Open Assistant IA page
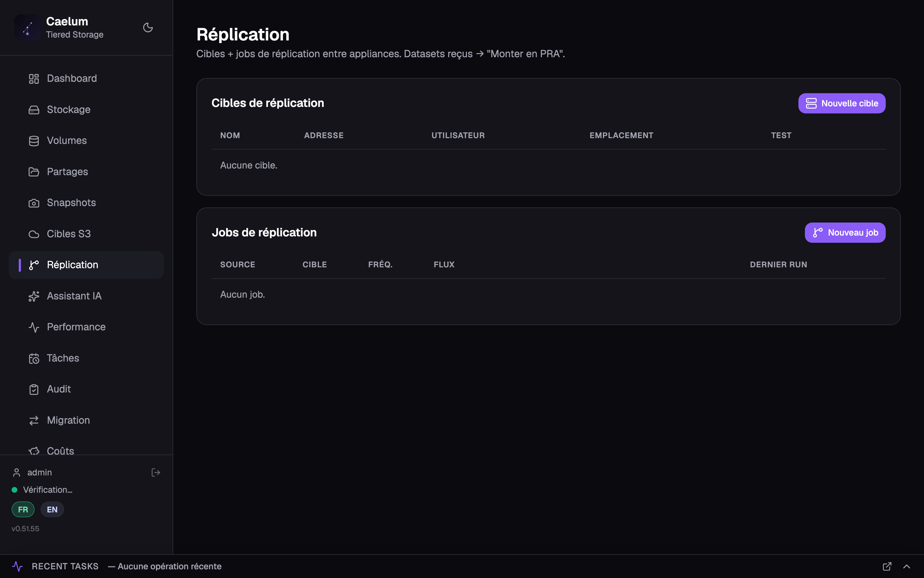 (86, 296)
